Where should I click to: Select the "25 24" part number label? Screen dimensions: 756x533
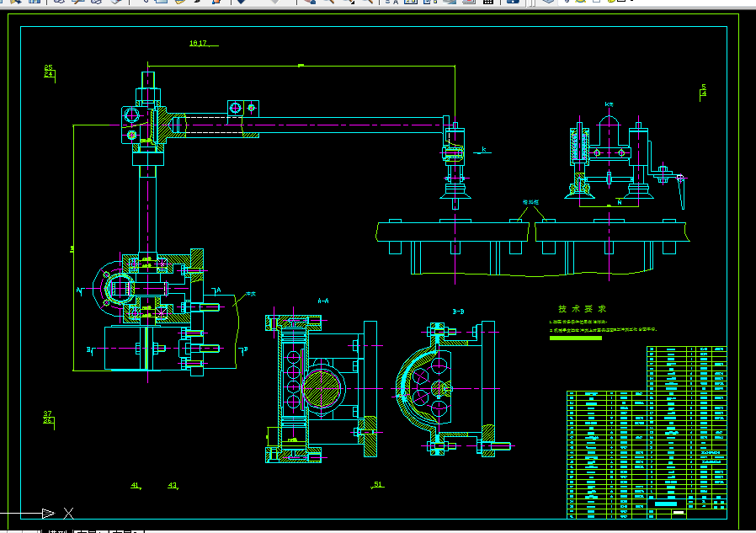pos(48,71)
